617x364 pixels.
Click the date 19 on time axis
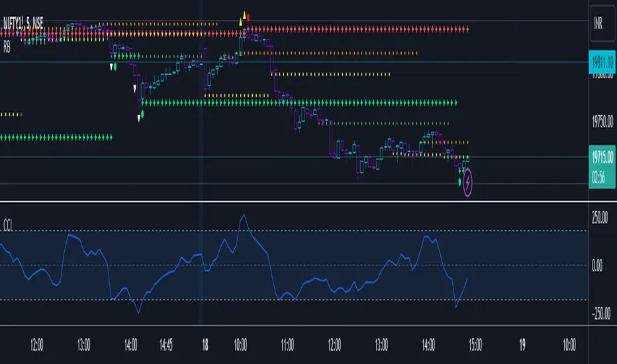522,345
